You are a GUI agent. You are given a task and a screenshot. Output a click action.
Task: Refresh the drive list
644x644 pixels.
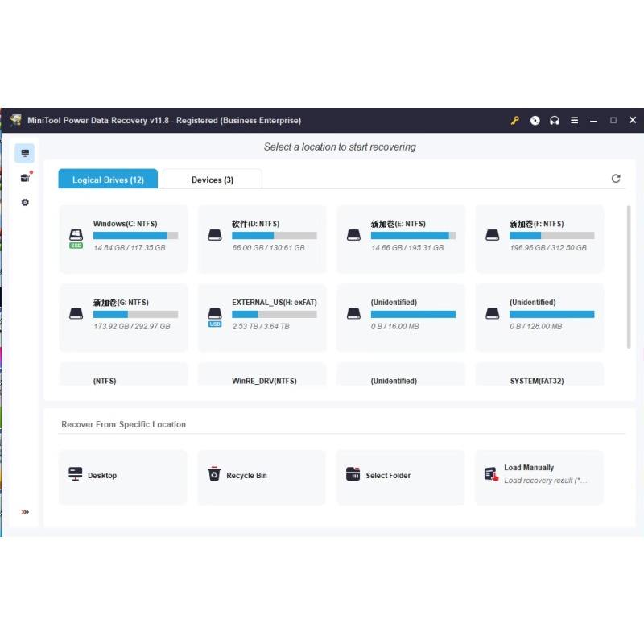(x=616, y=179)
